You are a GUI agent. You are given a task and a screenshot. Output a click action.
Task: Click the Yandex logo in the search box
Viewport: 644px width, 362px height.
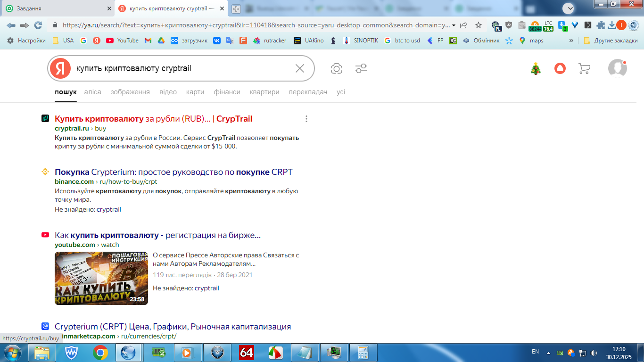(x=60, y=69)
